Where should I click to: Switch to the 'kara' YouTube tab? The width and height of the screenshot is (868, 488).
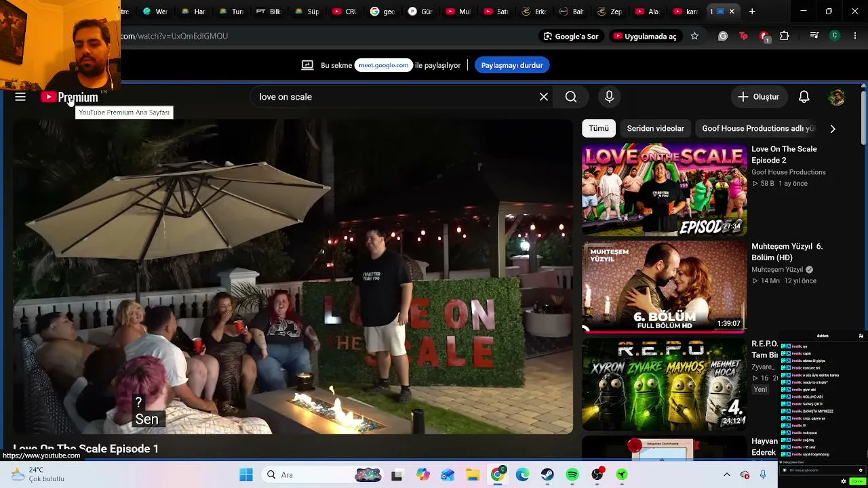pos(686,12)
